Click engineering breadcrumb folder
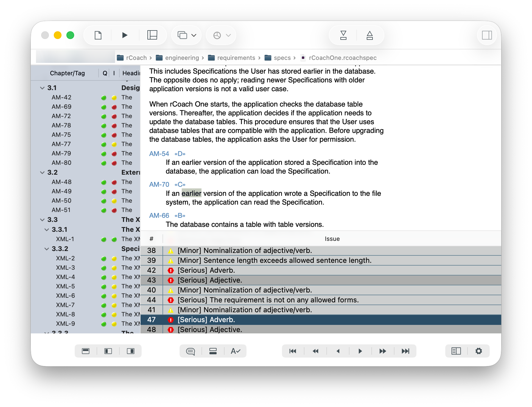 pyautogui.click(x=177, y=58)
